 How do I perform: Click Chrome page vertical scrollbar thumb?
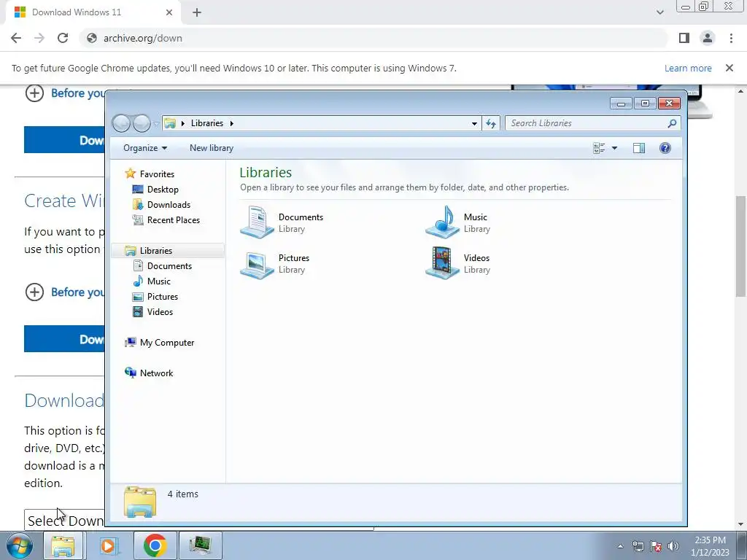[741, 246]
